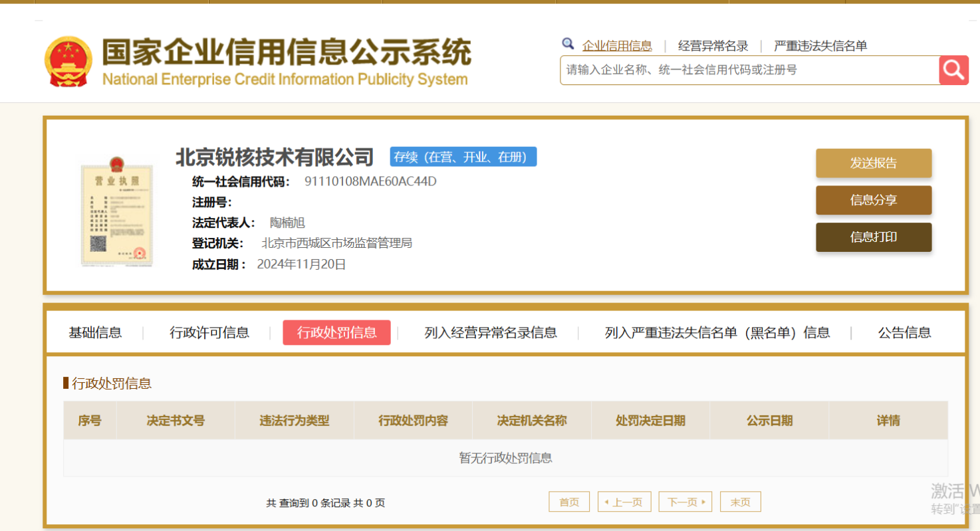Screen dimensions: 980x531
Task: Click the 信息打印 button
Action: 874,237
